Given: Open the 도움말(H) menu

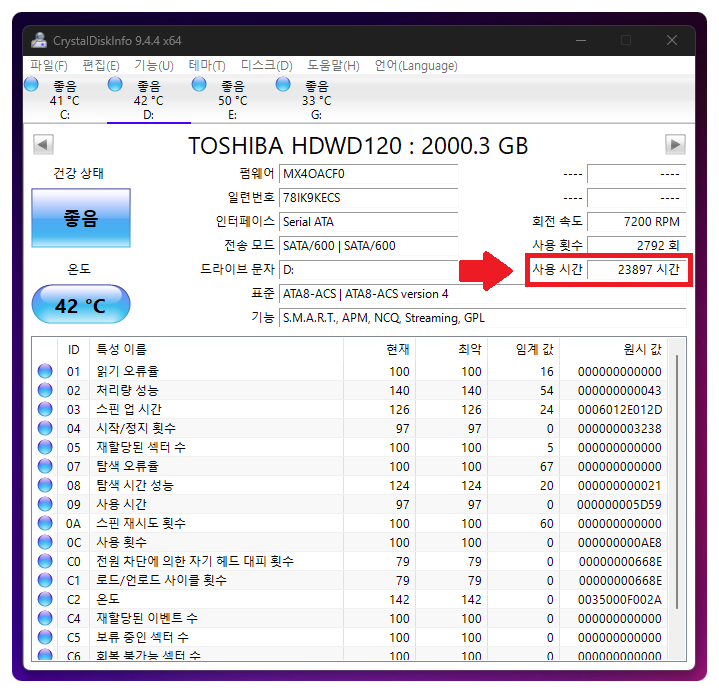Looking at the screenshot, I should click(333, 66).
